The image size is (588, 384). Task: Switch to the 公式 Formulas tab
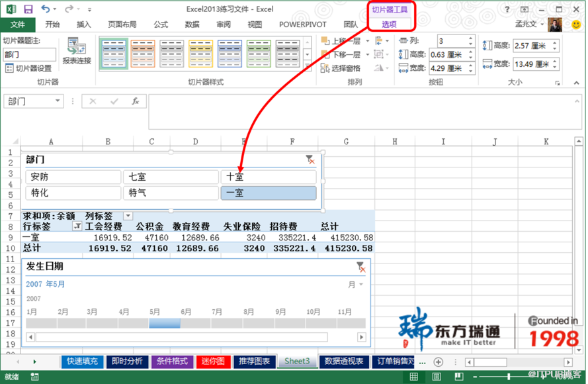(x=161, y=24)
